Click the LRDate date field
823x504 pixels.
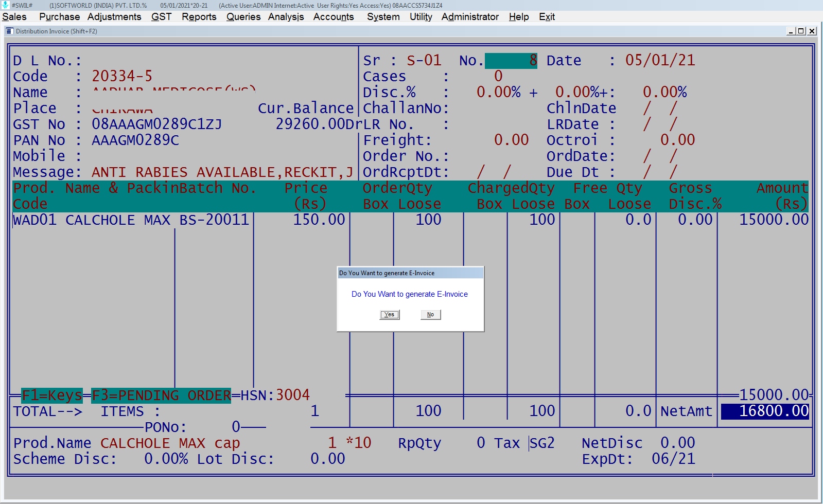(660, 124)
